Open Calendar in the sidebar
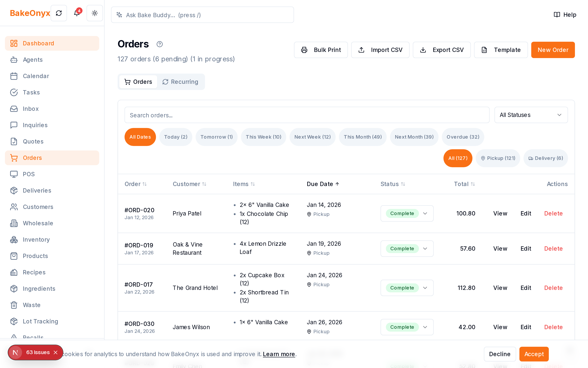This screenshot has width=588, height=368. (52, 76)
